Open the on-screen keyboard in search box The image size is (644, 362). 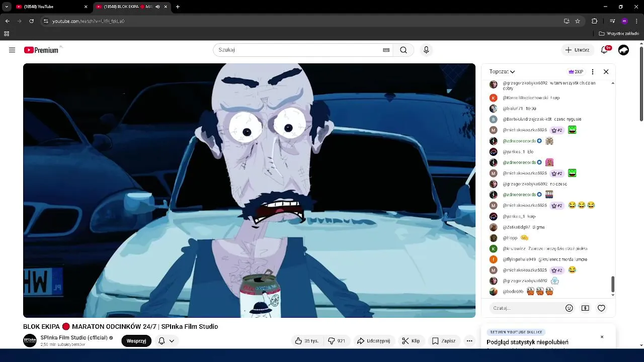pos(386,50)
